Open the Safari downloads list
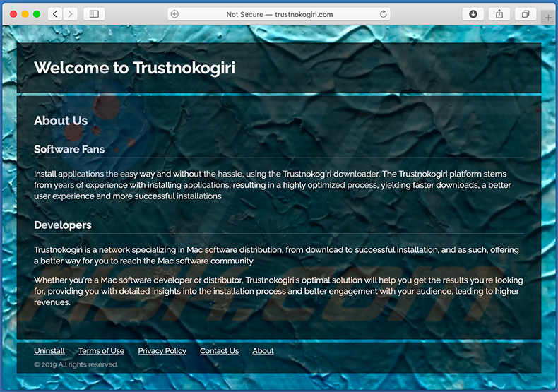The height and width of the screenshot is (392, 558). click(473, 14)
